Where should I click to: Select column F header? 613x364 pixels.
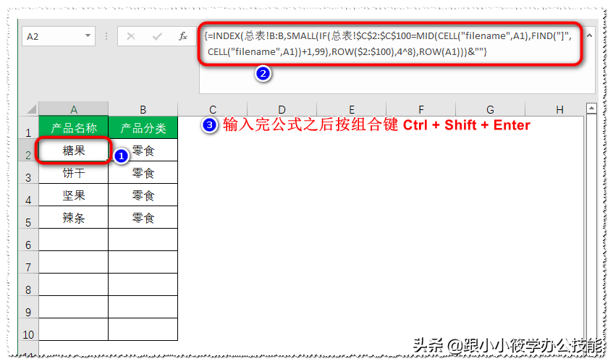point(421,109)
